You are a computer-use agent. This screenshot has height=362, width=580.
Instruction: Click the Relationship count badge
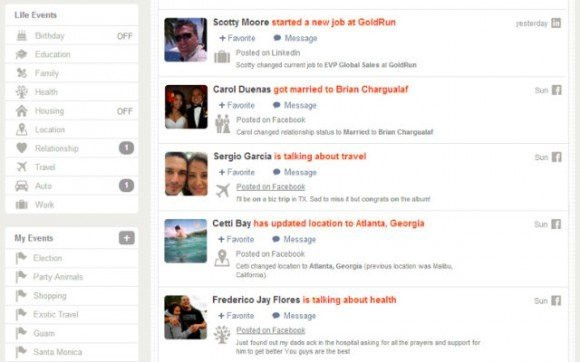[127, 148]
